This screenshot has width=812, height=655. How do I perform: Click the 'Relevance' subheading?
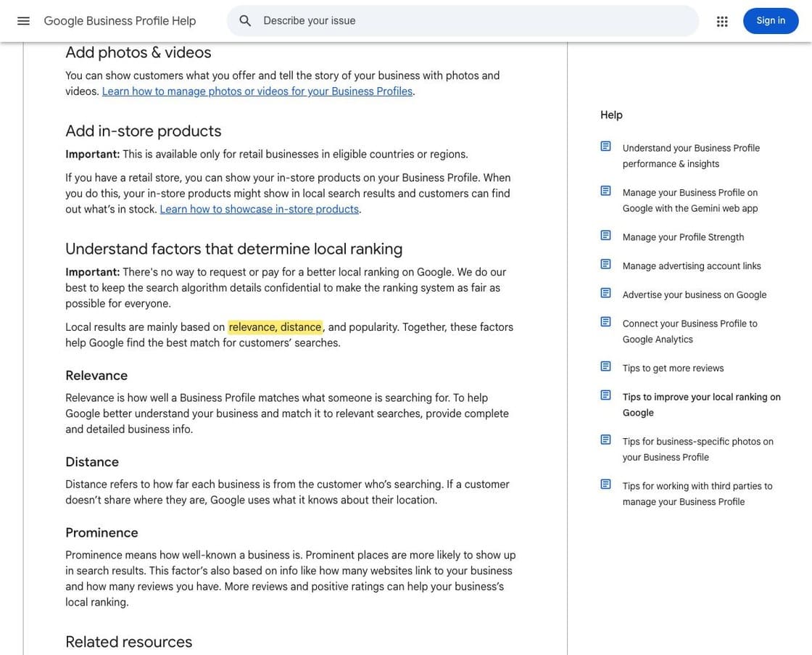point(96,376)
